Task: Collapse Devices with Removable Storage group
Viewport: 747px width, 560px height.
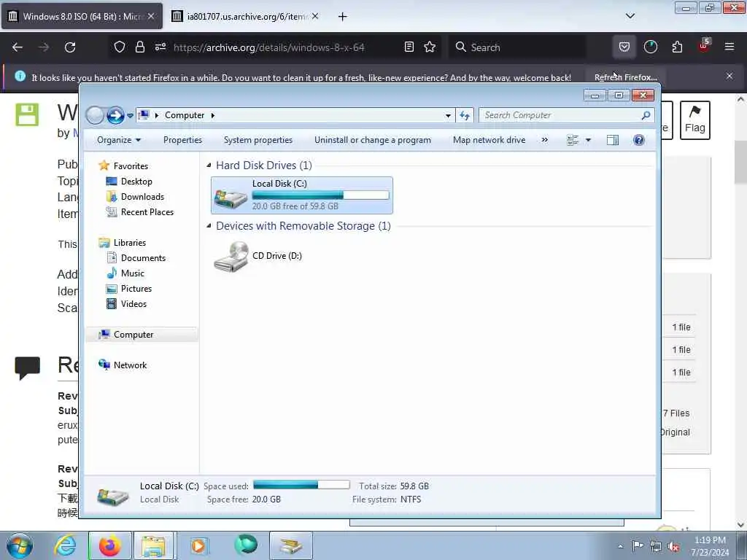Action: pyautogui.click(x=209, y=226)
